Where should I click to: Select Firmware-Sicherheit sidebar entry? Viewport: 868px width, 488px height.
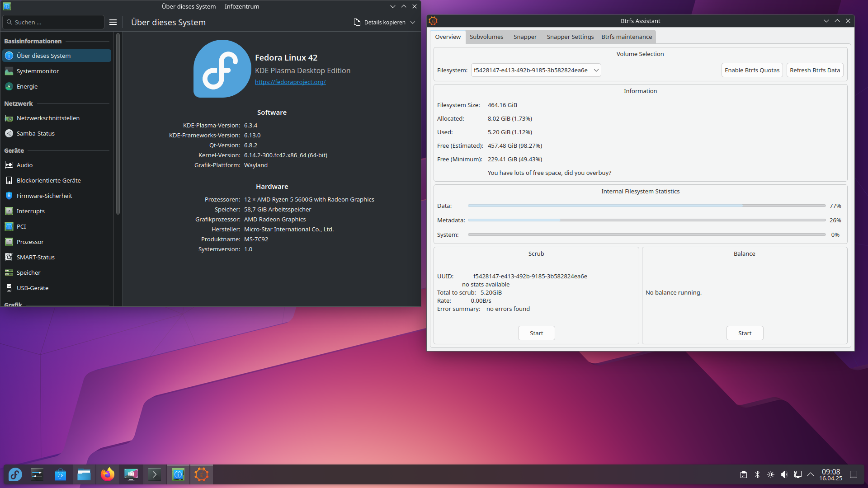pos(44,196)
